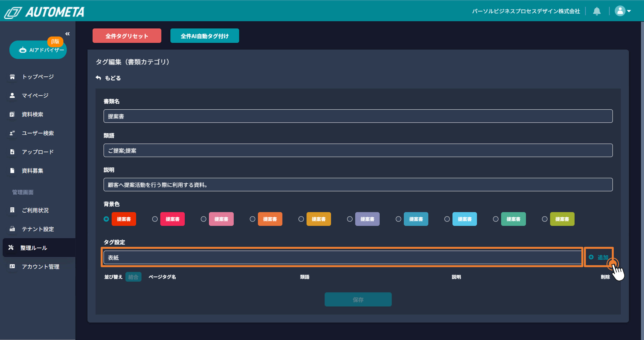Focus the タグ設定 input containing 表紙
Image resolution: width=644 pixels, height=340 pixels.
pos(342,257)
